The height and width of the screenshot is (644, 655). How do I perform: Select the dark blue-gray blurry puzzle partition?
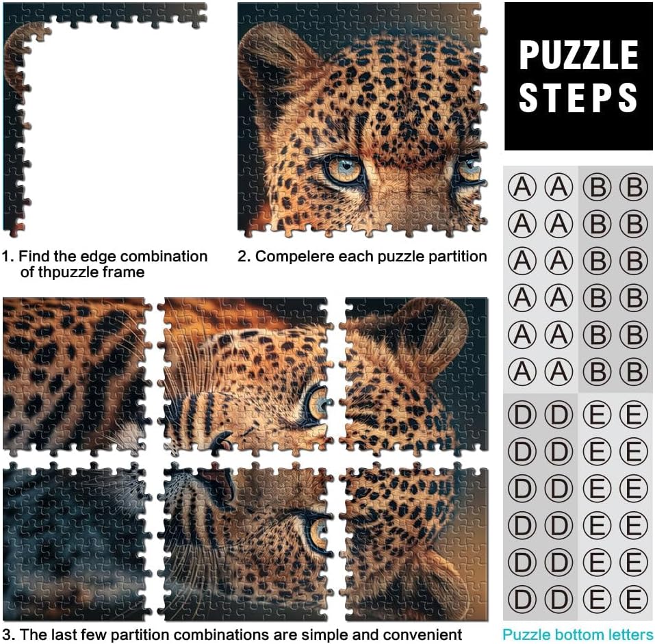pyautogui.click(x=77, y=542)
